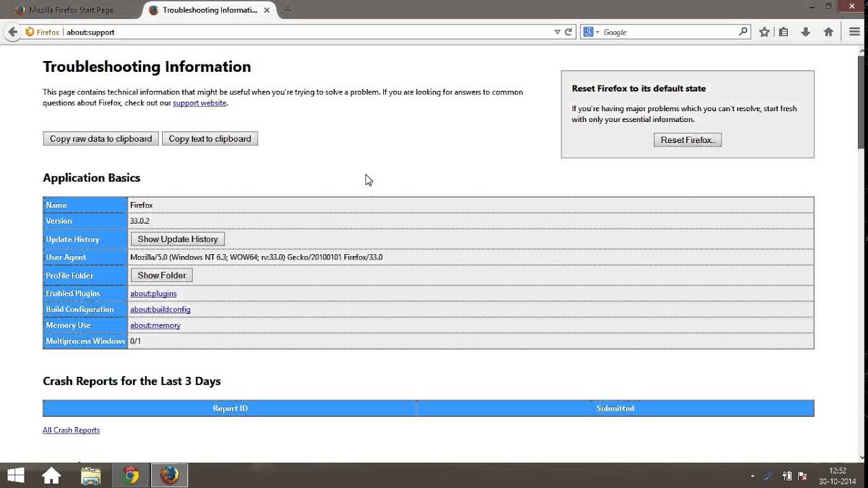The width and height of the screenshot is (868, 488).
Task: Open the Google search engine selector dropdown
Action: [591, 32]
